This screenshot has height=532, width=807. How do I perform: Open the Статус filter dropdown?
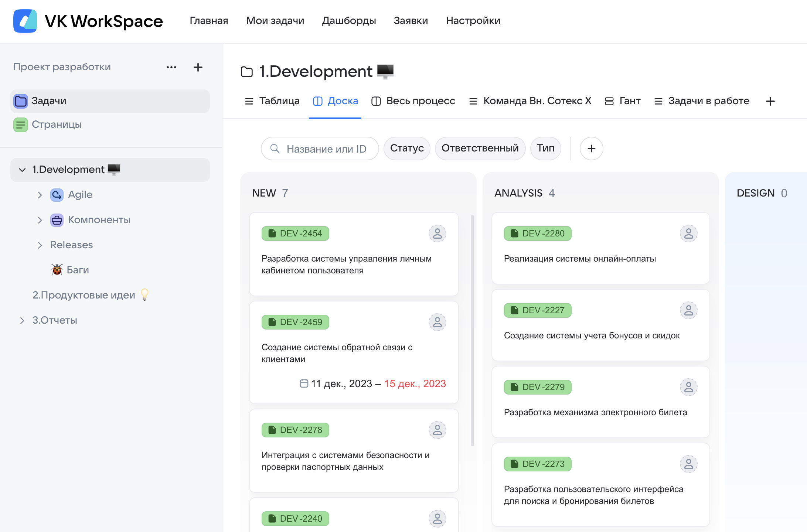pos(407,149)
